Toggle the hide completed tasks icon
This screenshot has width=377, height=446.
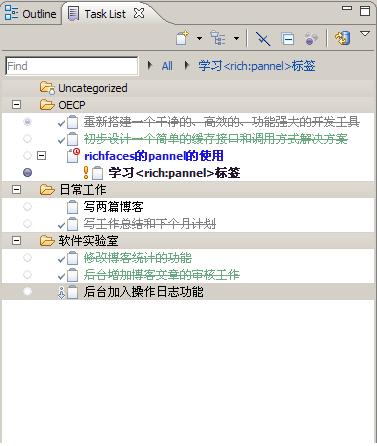point(263,38)
